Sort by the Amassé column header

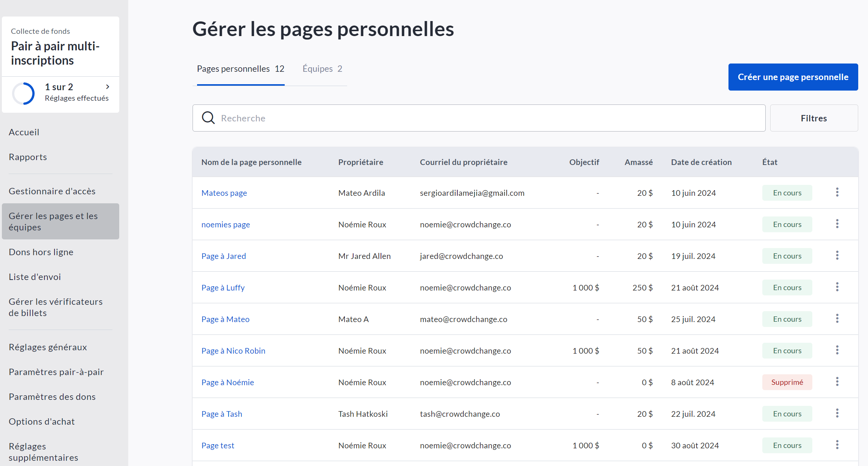coord(638,162)
